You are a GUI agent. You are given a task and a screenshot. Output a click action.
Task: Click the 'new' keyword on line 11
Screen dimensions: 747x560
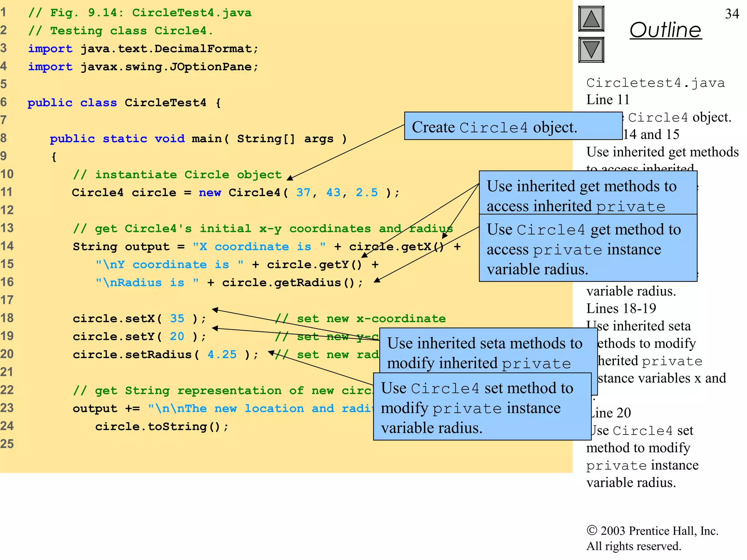pos(210,192)
